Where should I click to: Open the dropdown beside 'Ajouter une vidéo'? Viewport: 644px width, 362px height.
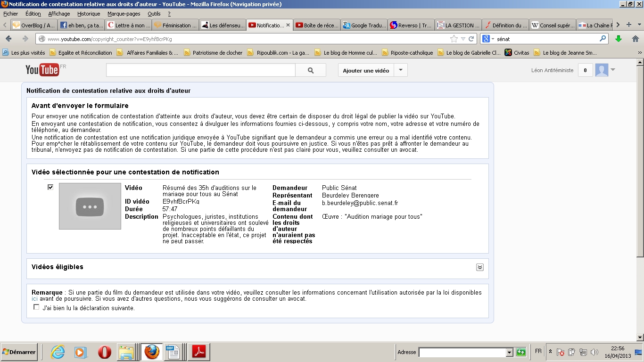pyautogui.click(x=400, y=70)
